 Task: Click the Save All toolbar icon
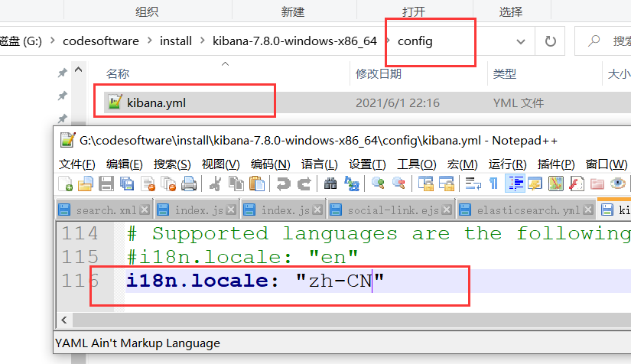pos(127,184)
